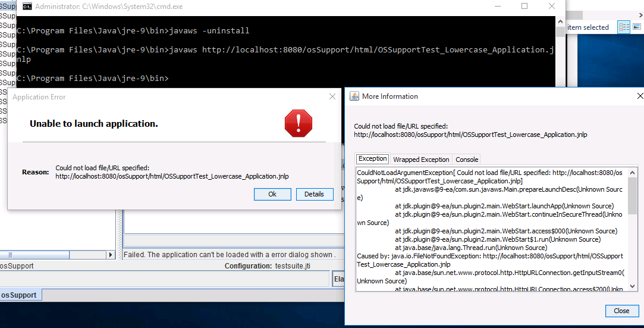Select the Exception tab
Image resolution: width=644 pixels, height=328 pixels.
372,159
